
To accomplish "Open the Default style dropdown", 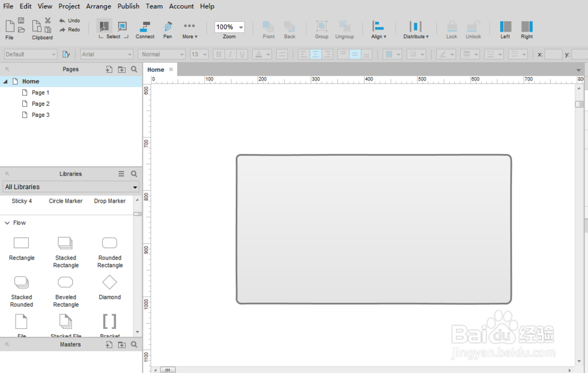I will [x=31, y=54].
